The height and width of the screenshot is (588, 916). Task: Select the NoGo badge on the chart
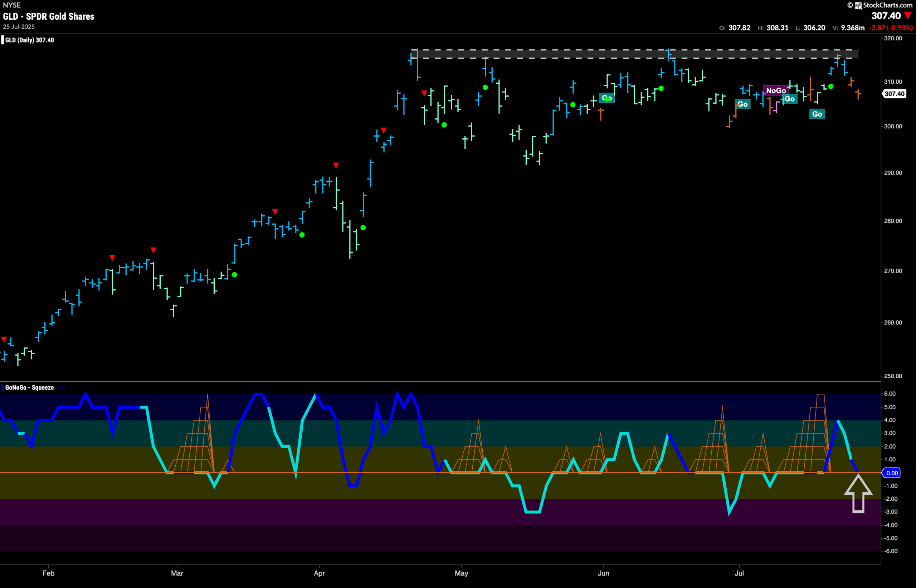tap(776, 90)
